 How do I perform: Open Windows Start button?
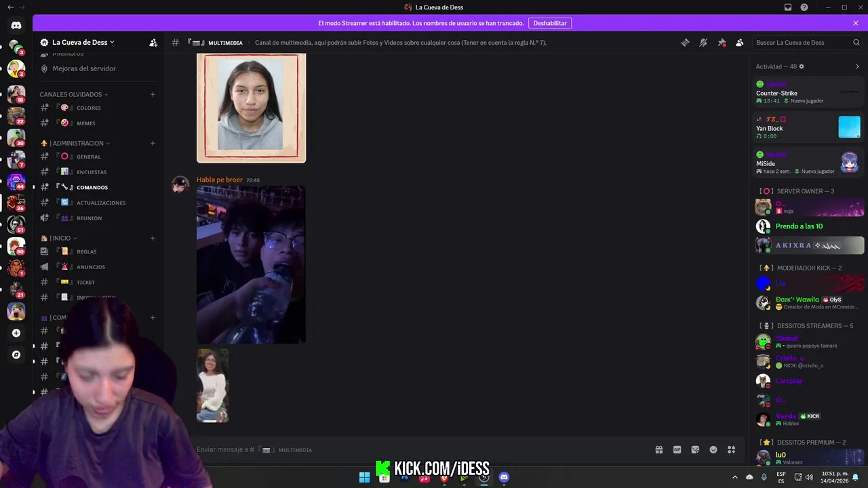(x=365, y=477)
